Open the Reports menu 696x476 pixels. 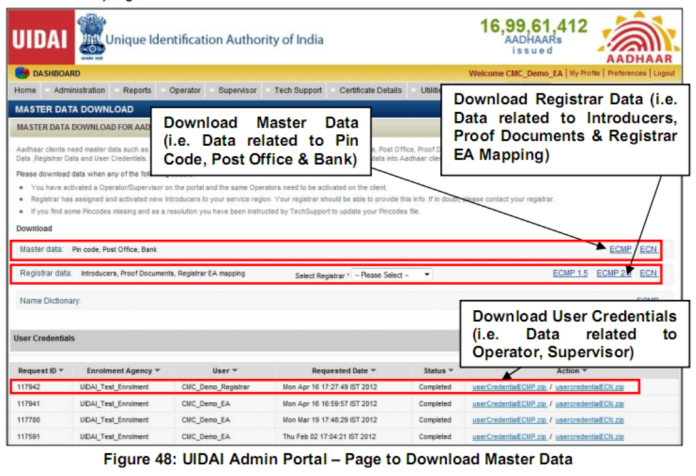(137, 90)
